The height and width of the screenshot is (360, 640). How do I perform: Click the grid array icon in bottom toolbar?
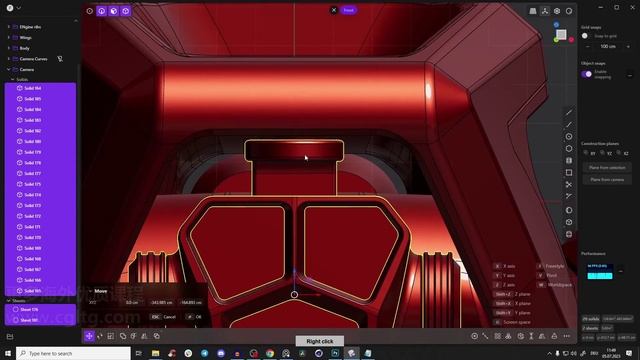[x=498, y=336]
